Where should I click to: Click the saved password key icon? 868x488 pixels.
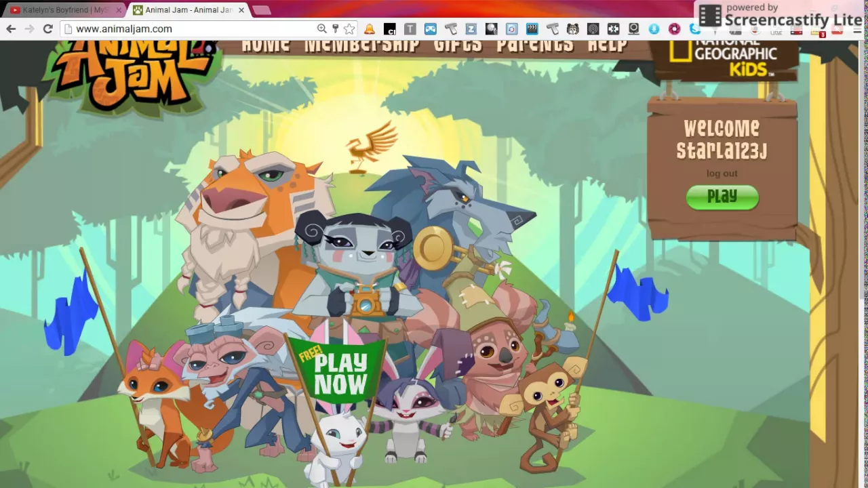(335, 28)
